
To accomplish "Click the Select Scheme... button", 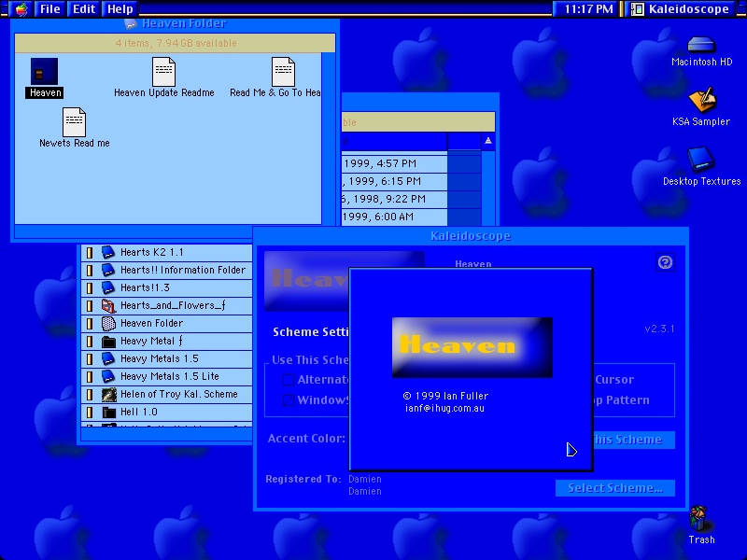I will 615,488.
